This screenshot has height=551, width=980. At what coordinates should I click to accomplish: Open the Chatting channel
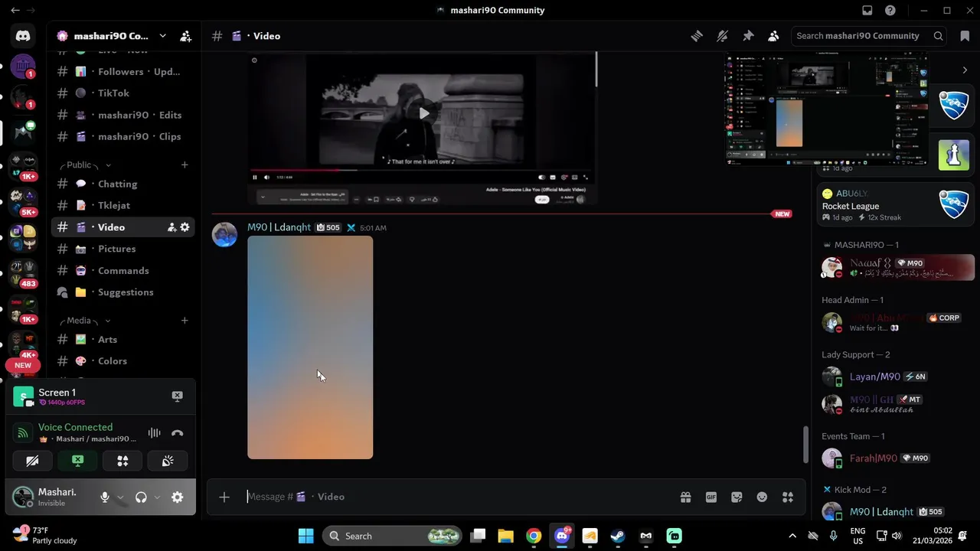click(122, 184)
